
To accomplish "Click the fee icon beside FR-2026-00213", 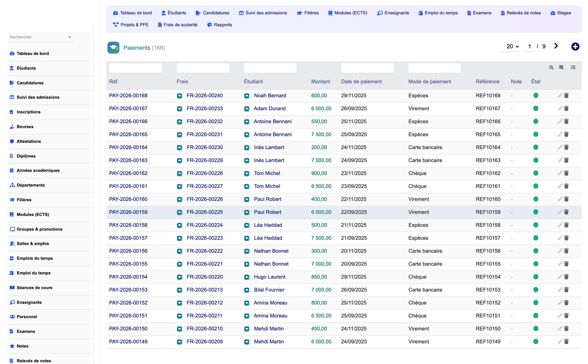I will 179,290.
